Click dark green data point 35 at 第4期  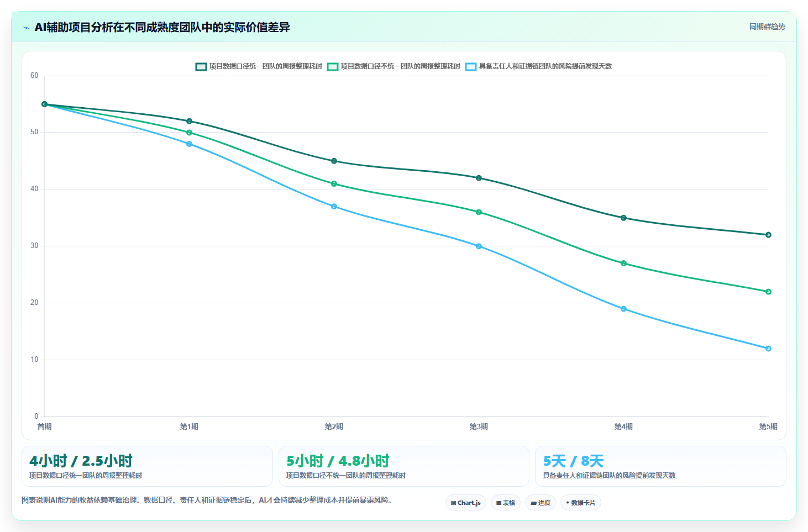click(x=624, y=218)
